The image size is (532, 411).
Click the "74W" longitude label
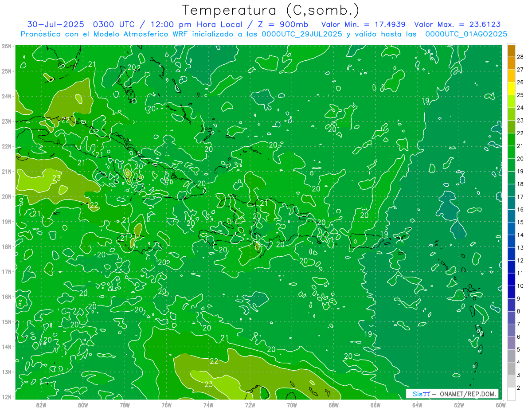(x=208, y=405)
